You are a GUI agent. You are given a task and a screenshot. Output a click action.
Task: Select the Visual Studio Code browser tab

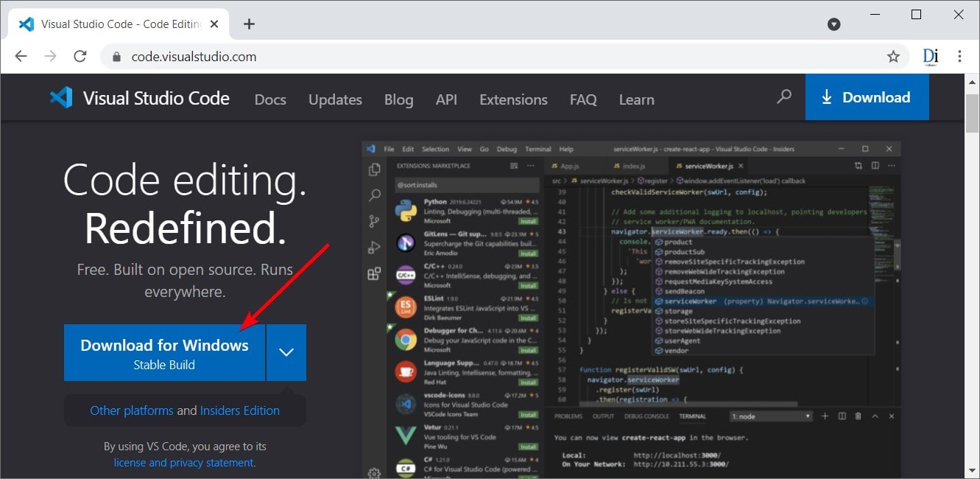(x=118, y=24)
